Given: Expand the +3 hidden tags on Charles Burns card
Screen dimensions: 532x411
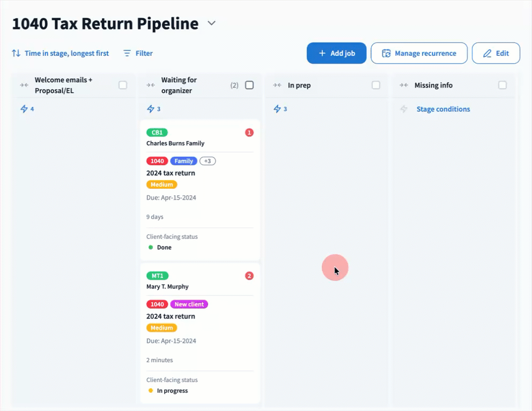Looking at the screenshot, I should pos(208,161).
